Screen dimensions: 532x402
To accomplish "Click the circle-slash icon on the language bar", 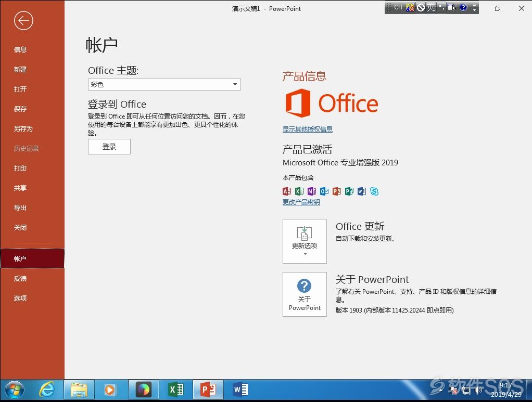I will [x=421, y=7].
